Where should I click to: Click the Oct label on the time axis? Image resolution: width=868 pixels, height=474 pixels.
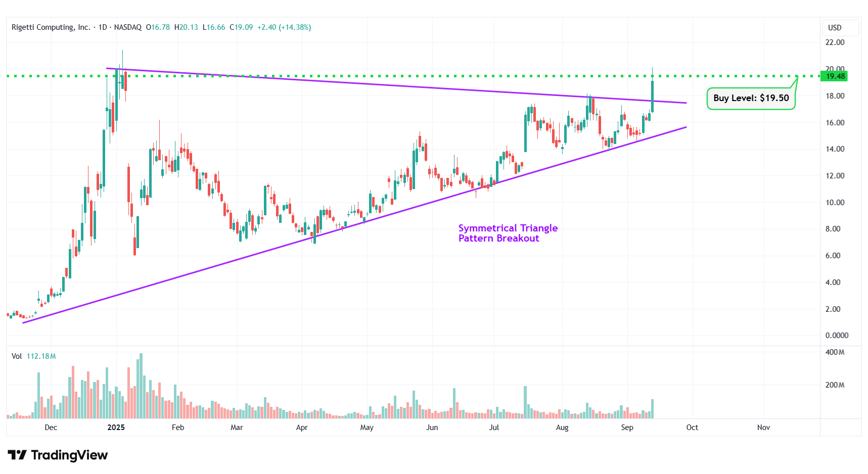coord(692,428)
